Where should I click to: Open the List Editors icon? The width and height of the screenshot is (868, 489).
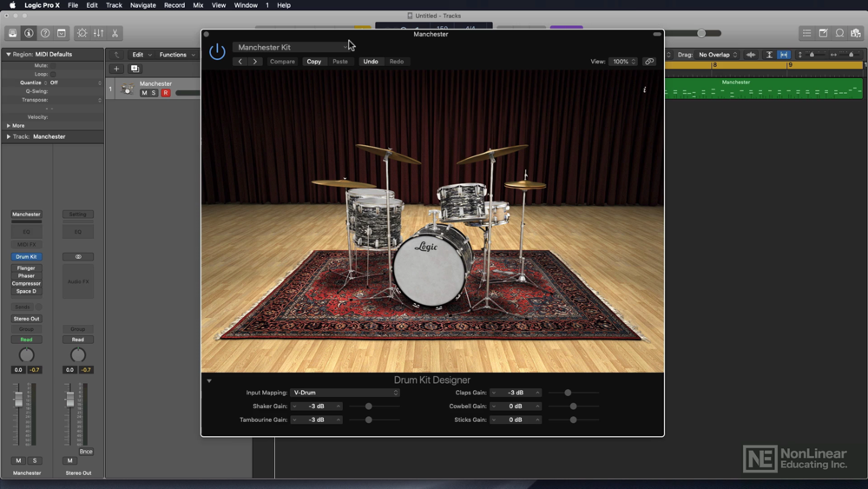[806, 33]
